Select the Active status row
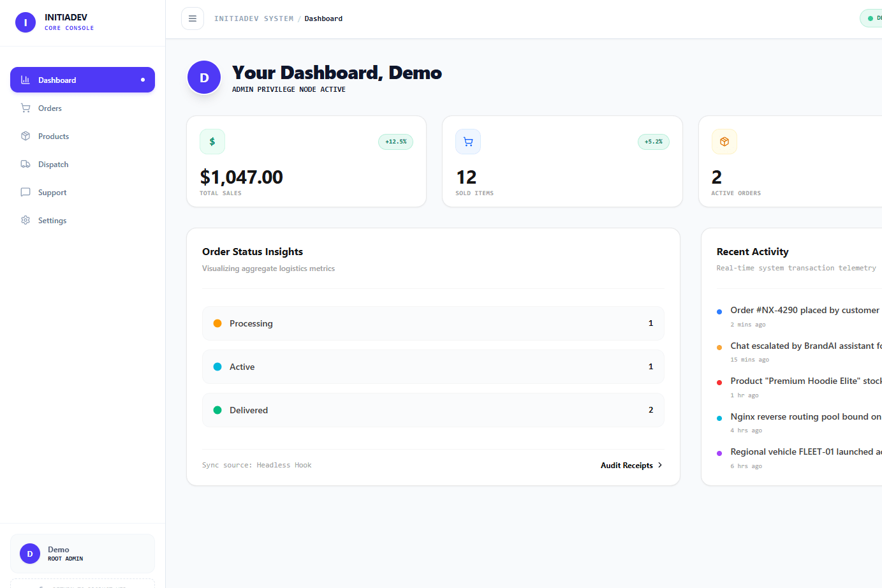The image size is (882, 588). coord(433,367)
